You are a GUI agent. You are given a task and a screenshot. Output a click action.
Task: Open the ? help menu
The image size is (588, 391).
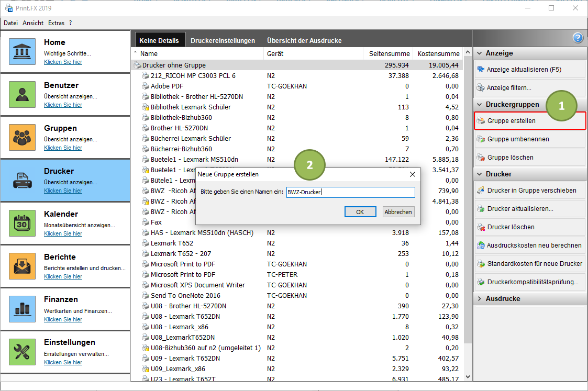pos(71,23)
